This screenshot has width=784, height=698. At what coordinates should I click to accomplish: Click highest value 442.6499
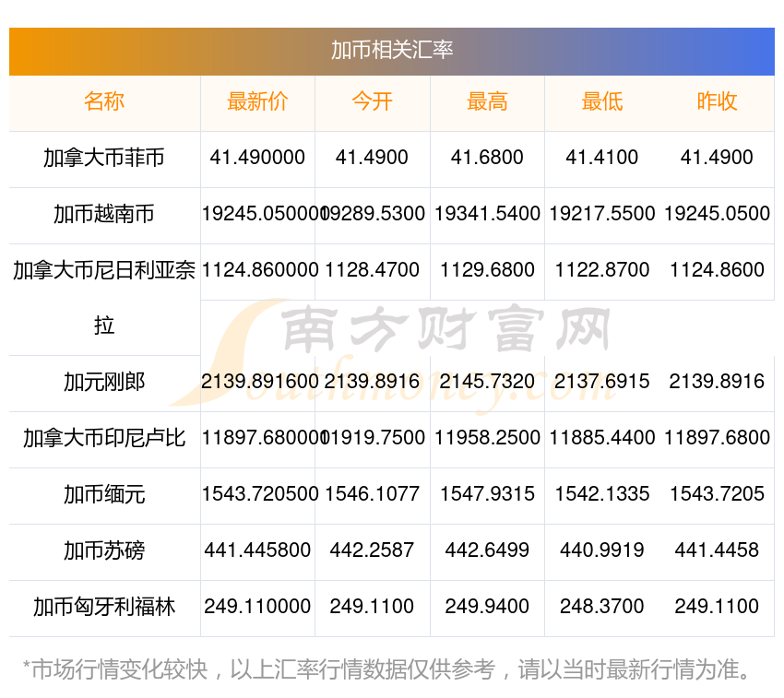point(487,550)
